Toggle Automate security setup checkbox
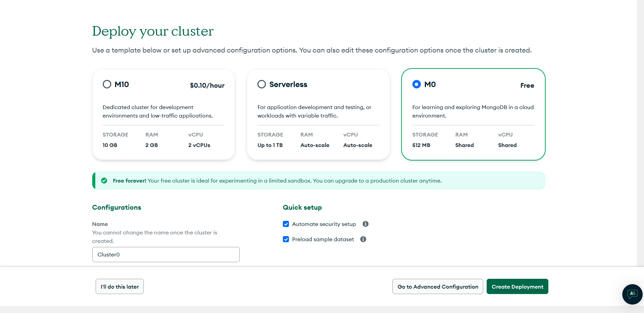The width and height of the screenshot is (644, 313). pos(286,224)
